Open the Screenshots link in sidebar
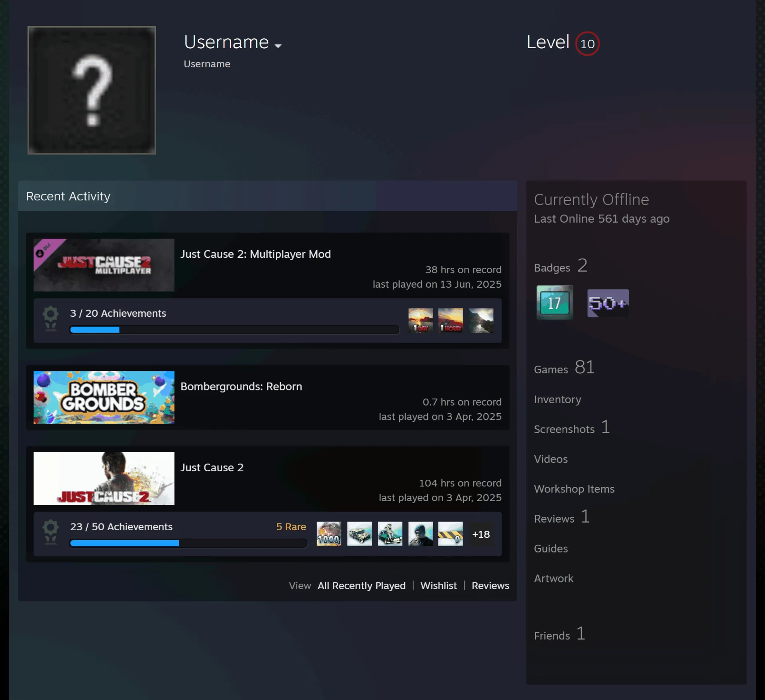Image resolution: width=765 pixels, height=700 pixels. tap(572, 427)
